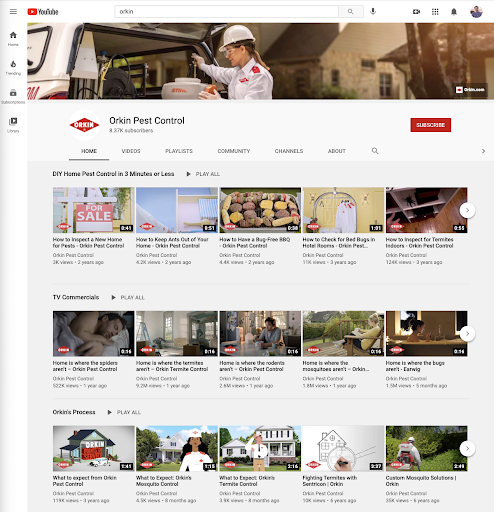The width and height of the screenshot is (494, 512).
Task: Open the termites commercial thumbnail
Action: click(177, 334)
